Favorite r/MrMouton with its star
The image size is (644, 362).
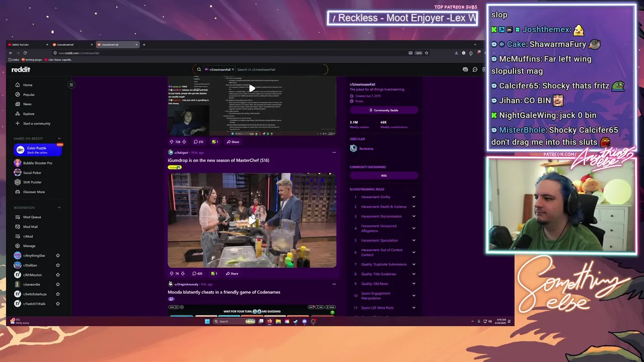point(58,275)
